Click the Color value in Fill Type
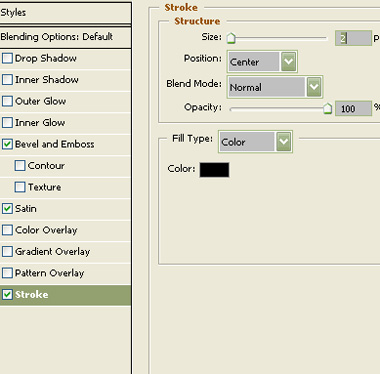The image size is (380, 374). click(233, 142)
